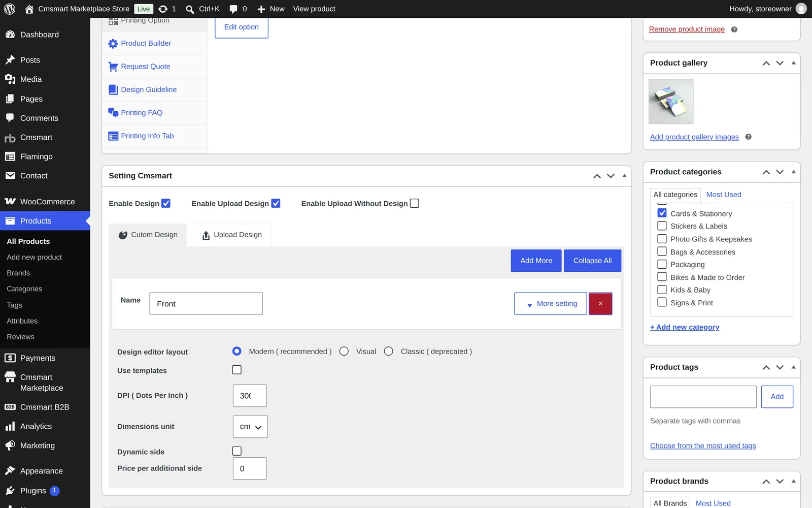Click the Edit option button
The image size is (812, 508).
point(242,27)
